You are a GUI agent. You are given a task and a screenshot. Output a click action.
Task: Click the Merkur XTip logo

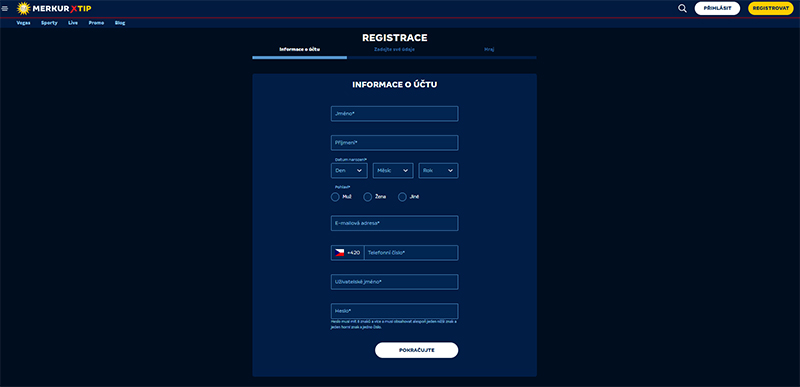coord(54,8)
